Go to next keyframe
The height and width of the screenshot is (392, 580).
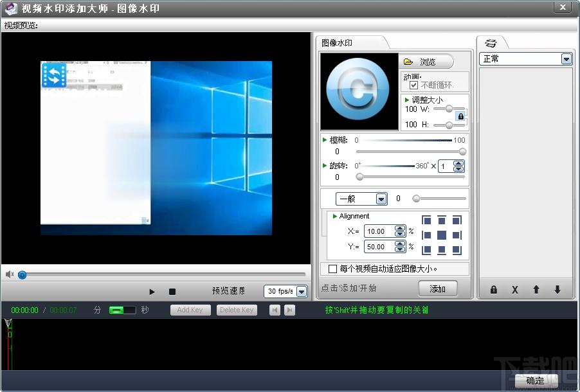coord(289,310)
